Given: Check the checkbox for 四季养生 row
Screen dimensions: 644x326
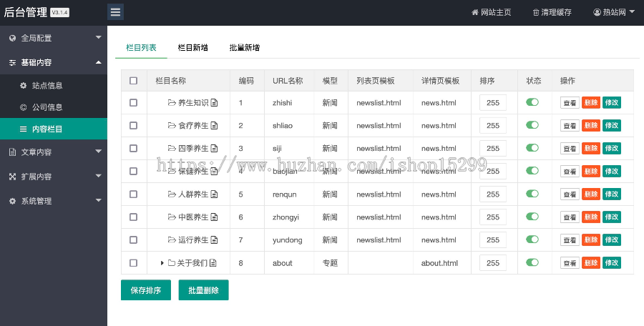Looking at the screenshot, I should point(134,148).
